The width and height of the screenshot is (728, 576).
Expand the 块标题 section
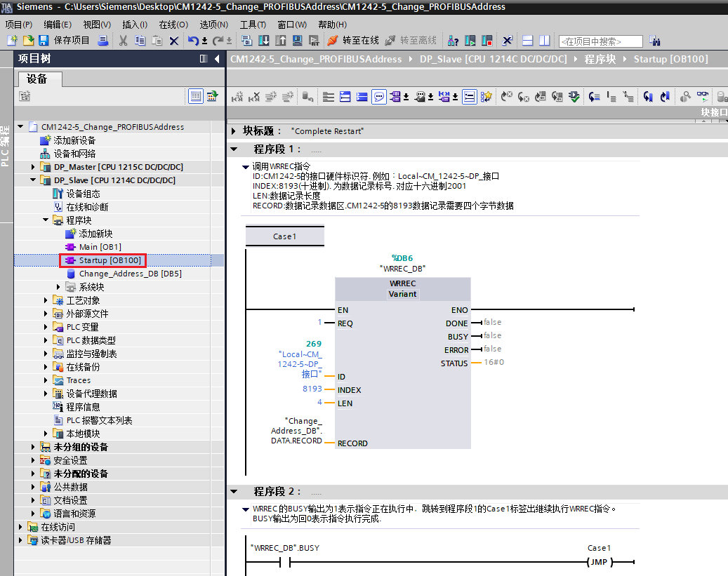tap(234, 131)
